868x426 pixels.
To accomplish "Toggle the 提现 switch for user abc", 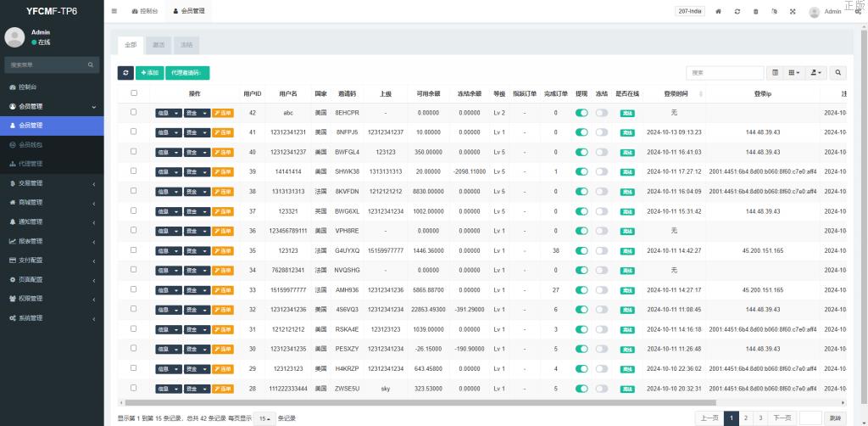I will [x=581, y=112].
